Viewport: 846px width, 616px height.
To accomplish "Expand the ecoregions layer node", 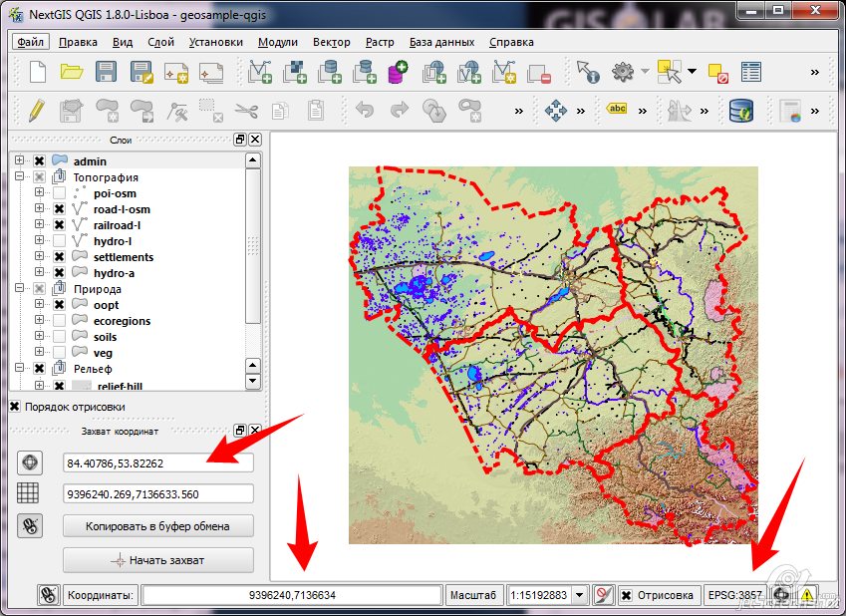I will pos(39,320).
